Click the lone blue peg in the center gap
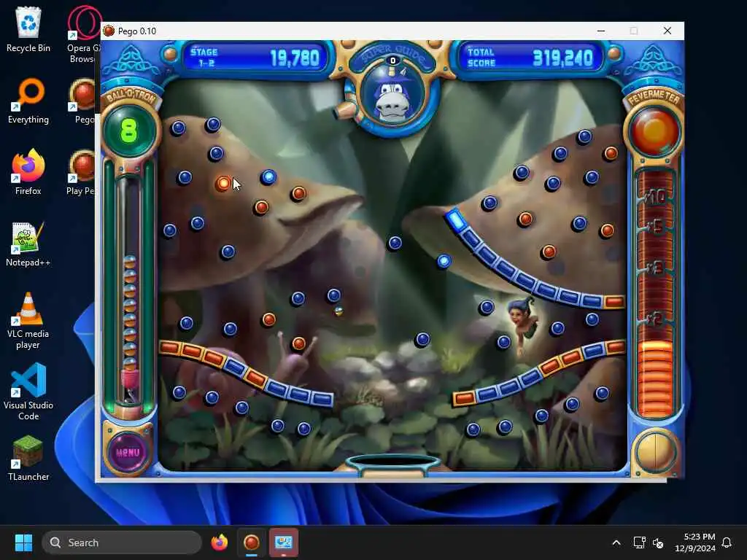 point(395,244)
